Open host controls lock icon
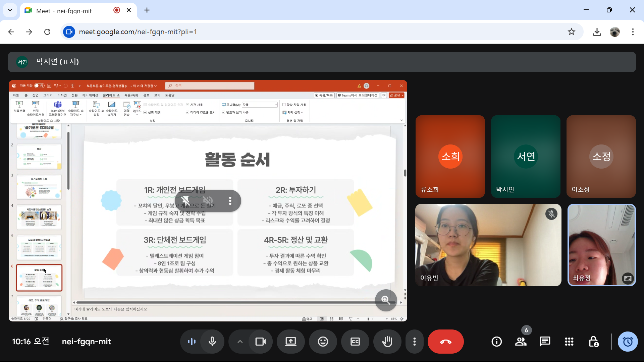 tap(593, 342)
